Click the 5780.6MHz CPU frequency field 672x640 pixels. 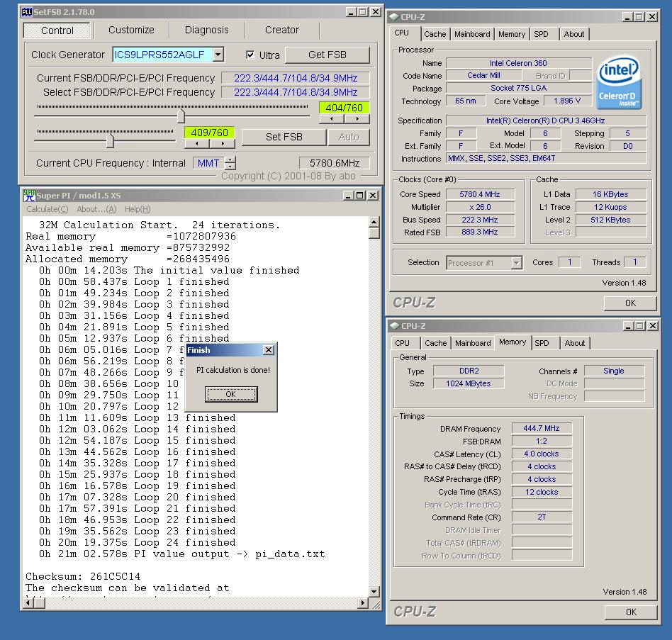(335, 163)
